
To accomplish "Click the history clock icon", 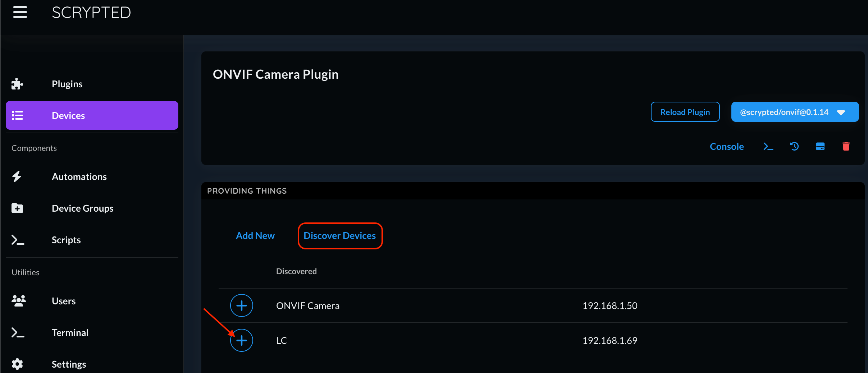I will click(794, 146).
